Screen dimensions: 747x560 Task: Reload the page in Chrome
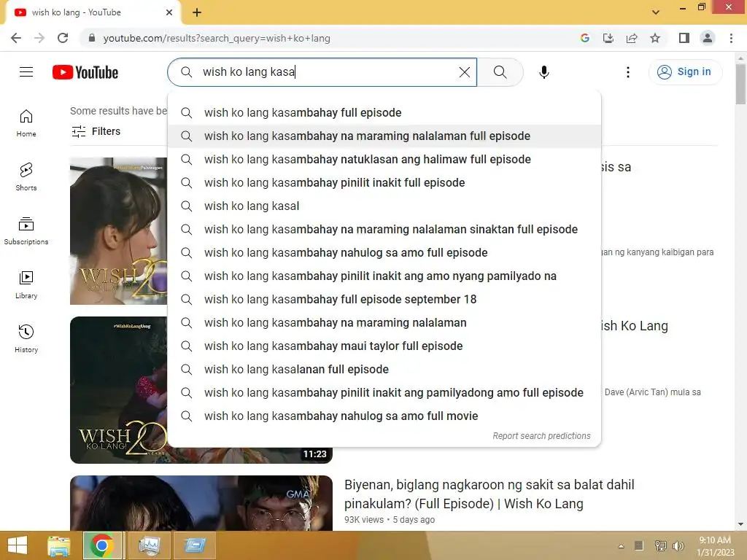point(63,38)
